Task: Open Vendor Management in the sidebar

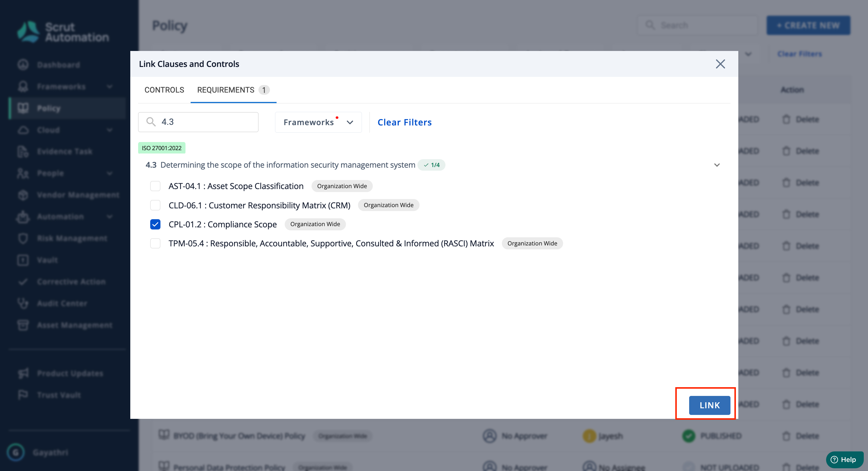Action: [x=78, y=195]
